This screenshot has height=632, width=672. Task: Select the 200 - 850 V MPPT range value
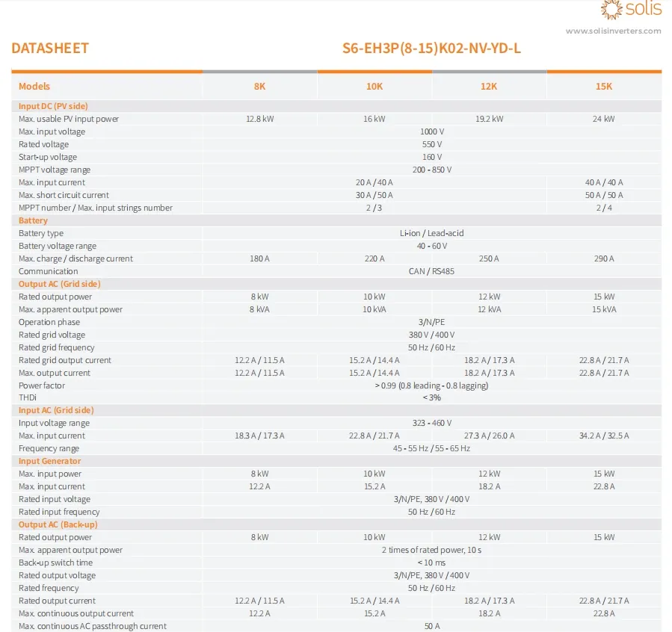pos(432,170)
